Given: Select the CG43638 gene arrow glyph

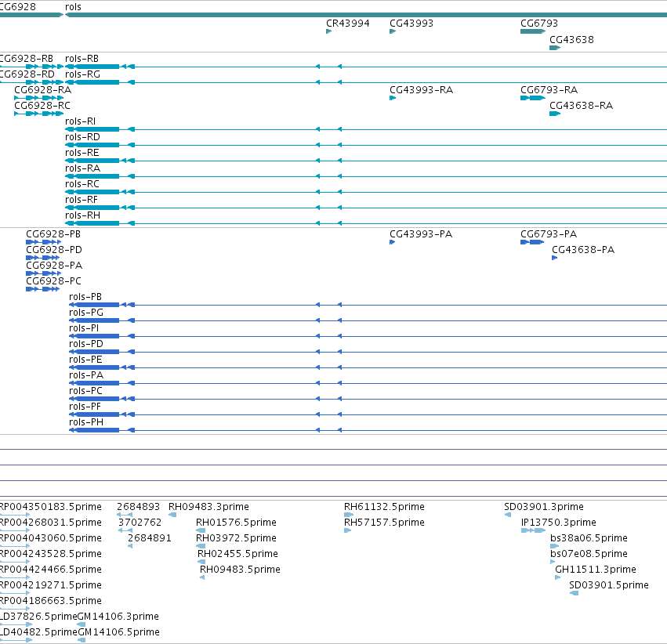Looking at the screenshot, I should coord(555,48).
